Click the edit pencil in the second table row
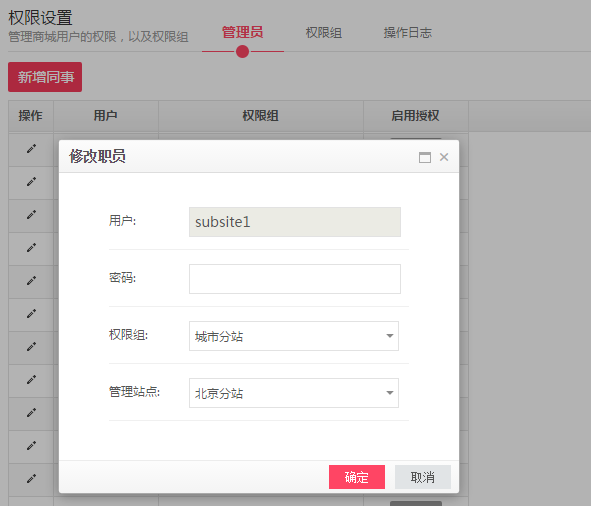Screen dimensions: 591x506 (x=31, y=182)
